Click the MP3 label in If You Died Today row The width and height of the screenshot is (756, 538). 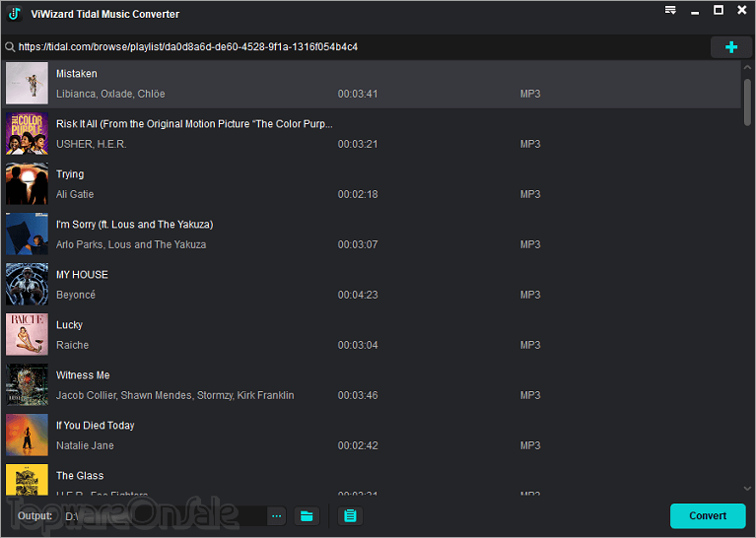coord(530,445)
